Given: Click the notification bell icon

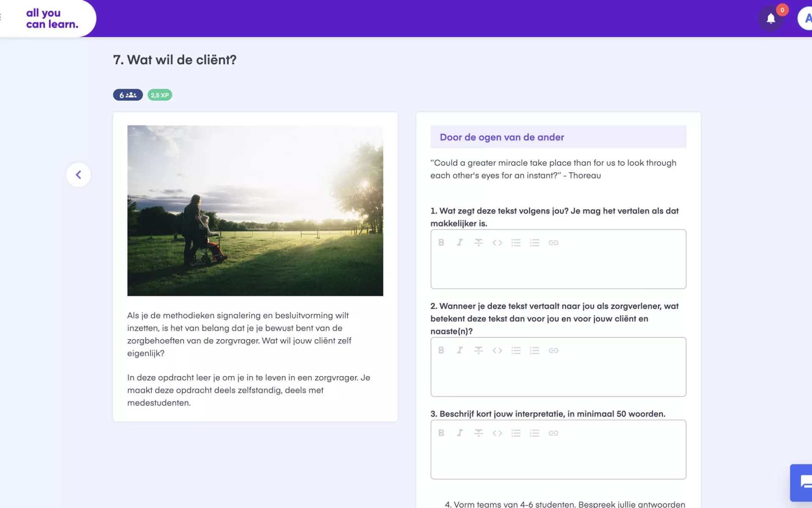Looking at the screenshot, I should coord(771,19).
